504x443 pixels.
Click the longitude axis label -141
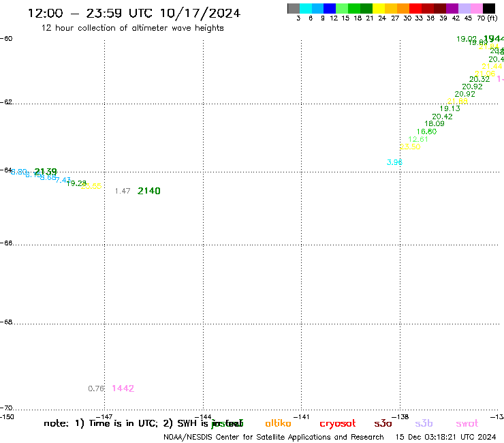(x=301, y=417)
